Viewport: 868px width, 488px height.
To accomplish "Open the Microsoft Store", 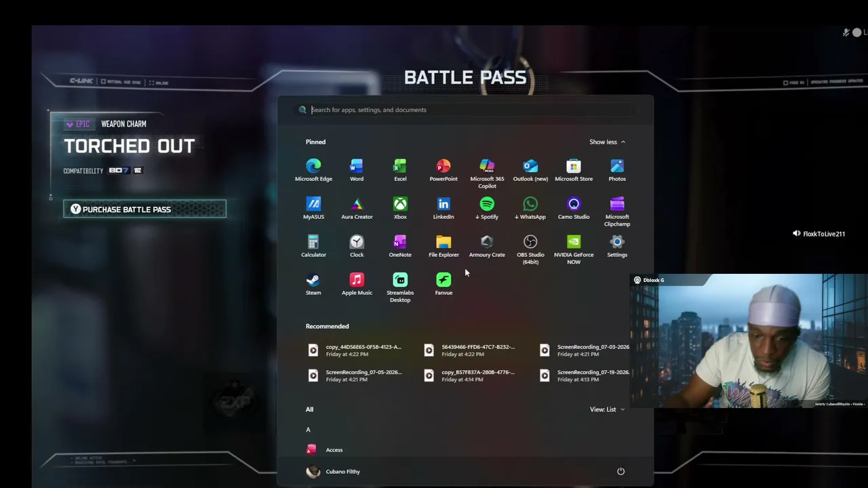I will tap(574, 170).
